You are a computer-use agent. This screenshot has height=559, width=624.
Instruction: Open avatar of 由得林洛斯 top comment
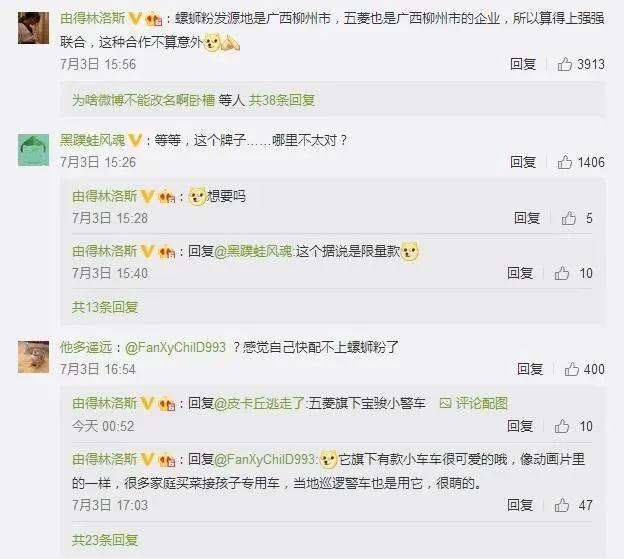click(33, 28)
